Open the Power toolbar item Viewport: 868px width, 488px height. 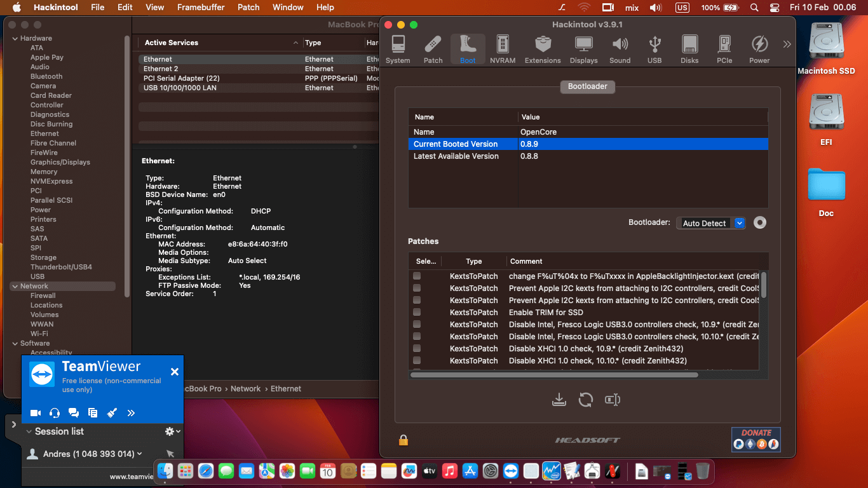(759, 50)
